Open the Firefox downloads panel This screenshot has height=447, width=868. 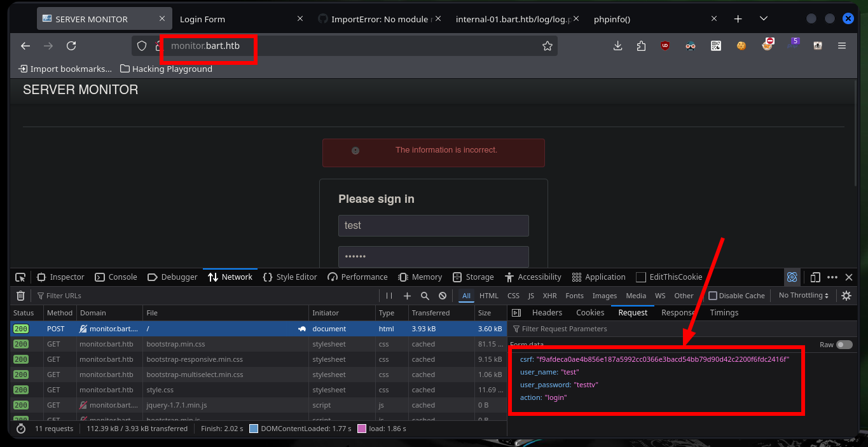tap(617, 46)
